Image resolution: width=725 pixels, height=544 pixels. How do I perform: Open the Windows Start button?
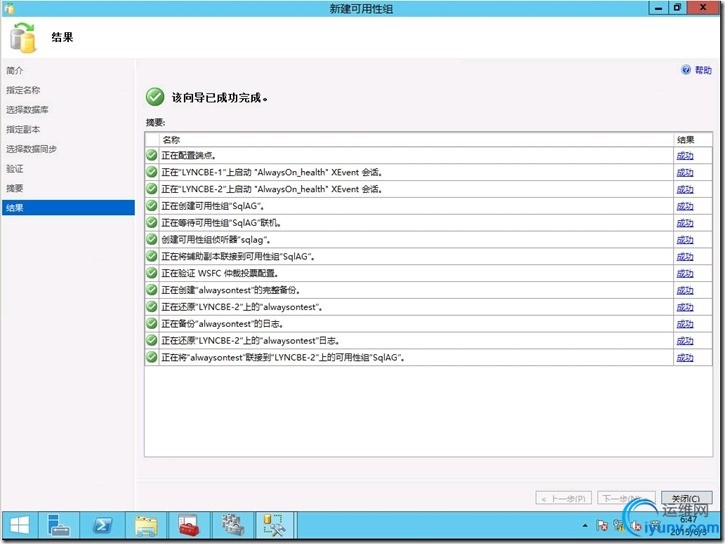pos(19,526)
